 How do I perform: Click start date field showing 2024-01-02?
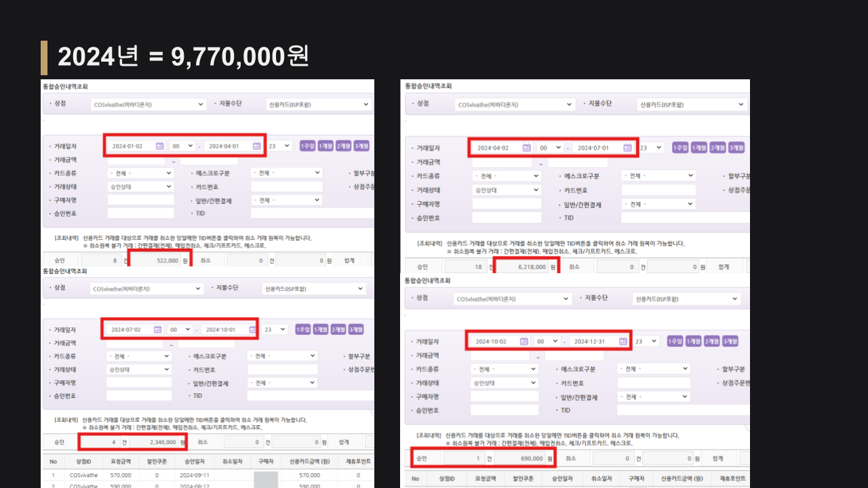(138, 146)
